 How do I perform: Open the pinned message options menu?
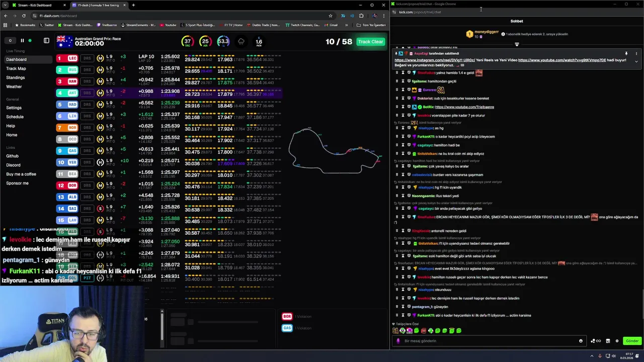pyautogui.click(x=636, y=53)
